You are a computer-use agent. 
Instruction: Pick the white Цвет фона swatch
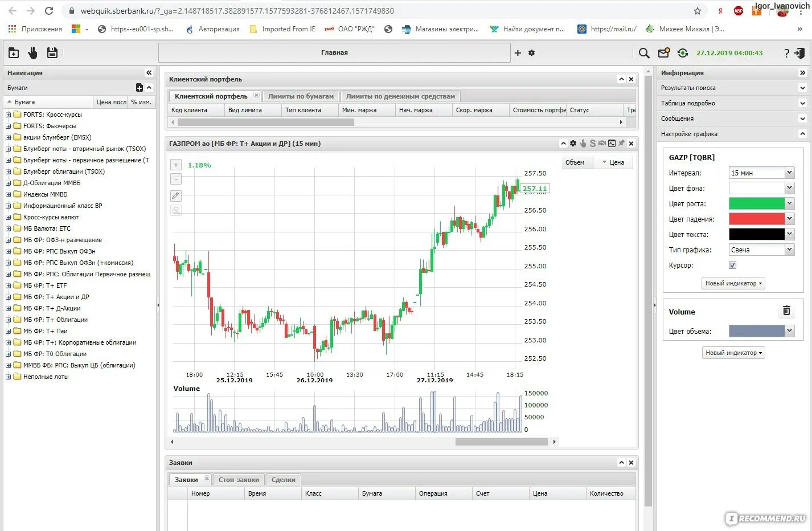757,188
